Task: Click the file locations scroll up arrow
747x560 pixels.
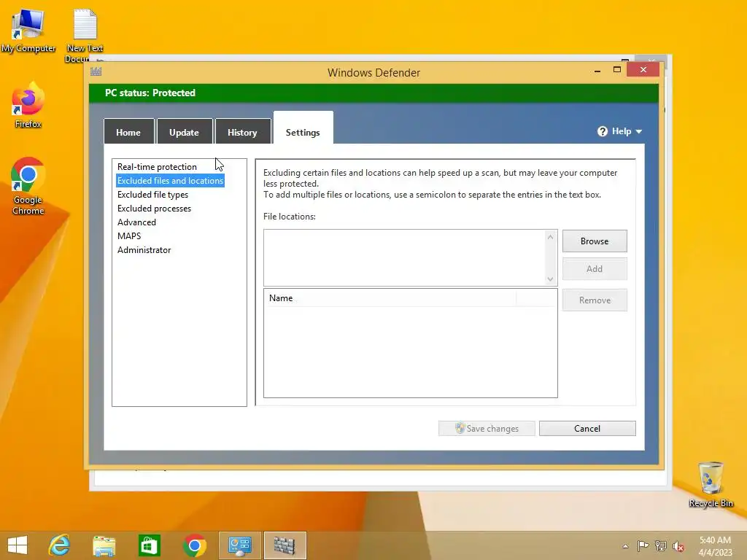Action: coord(550,237)
